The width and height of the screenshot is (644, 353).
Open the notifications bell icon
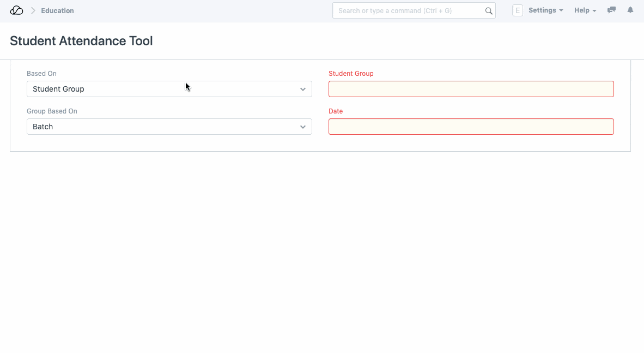click(x=630, y=10)
